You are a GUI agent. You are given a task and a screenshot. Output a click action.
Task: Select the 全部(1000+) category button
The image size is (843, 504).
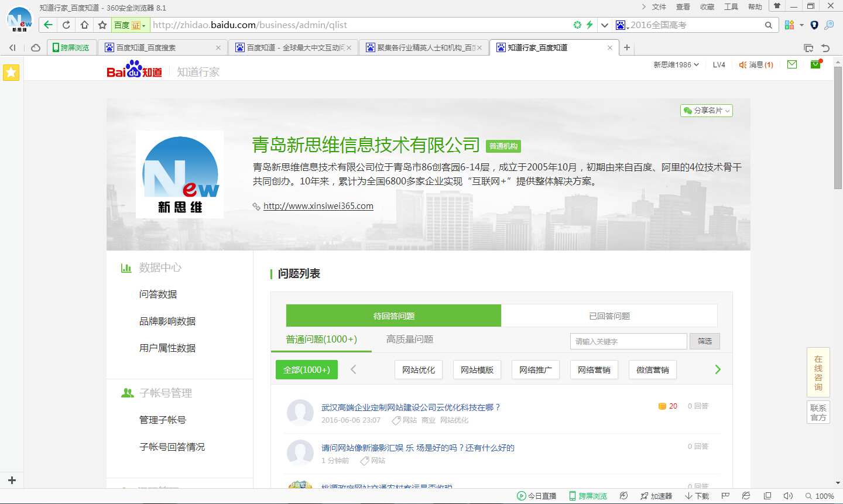point(307,369)
